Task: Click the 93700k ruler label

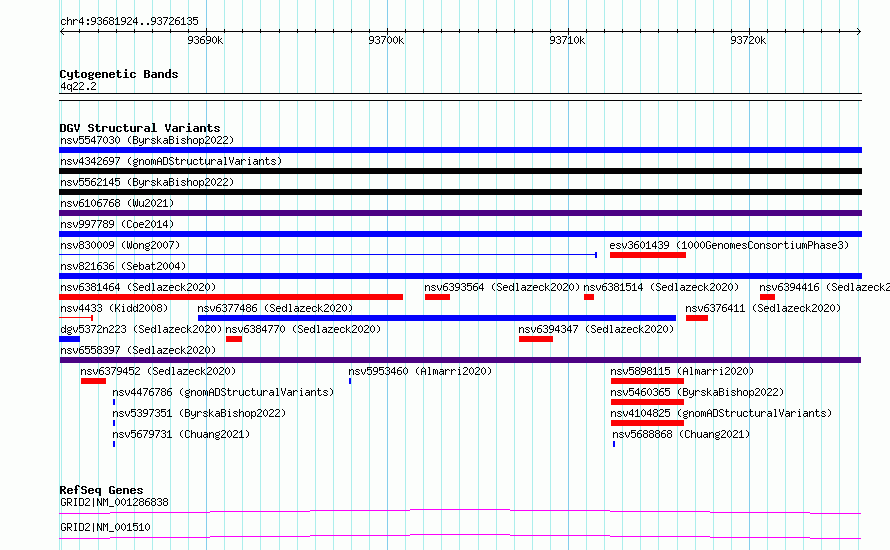Action: (386, 40)
